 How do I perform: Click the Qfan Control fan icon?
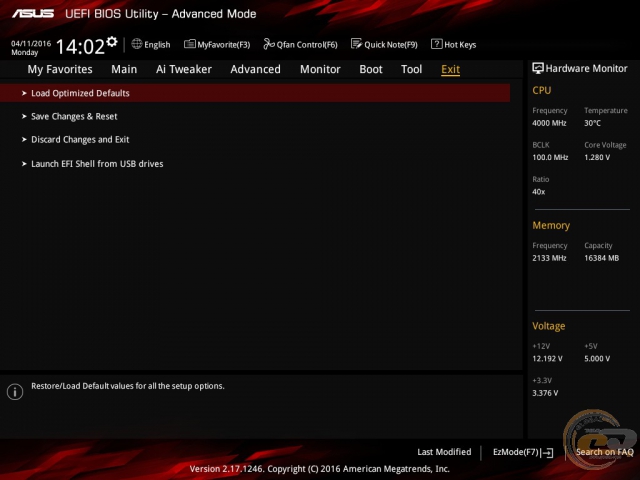(269, 44)
